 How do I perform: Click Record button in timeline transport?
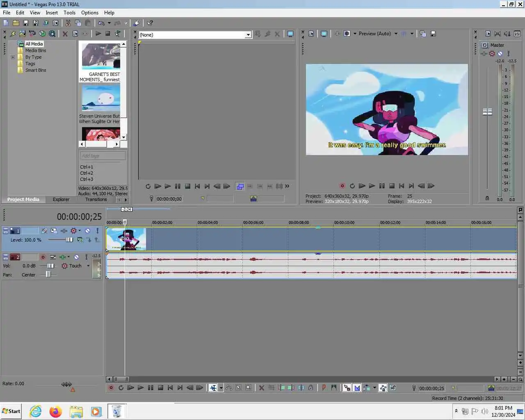pos(111,388)
